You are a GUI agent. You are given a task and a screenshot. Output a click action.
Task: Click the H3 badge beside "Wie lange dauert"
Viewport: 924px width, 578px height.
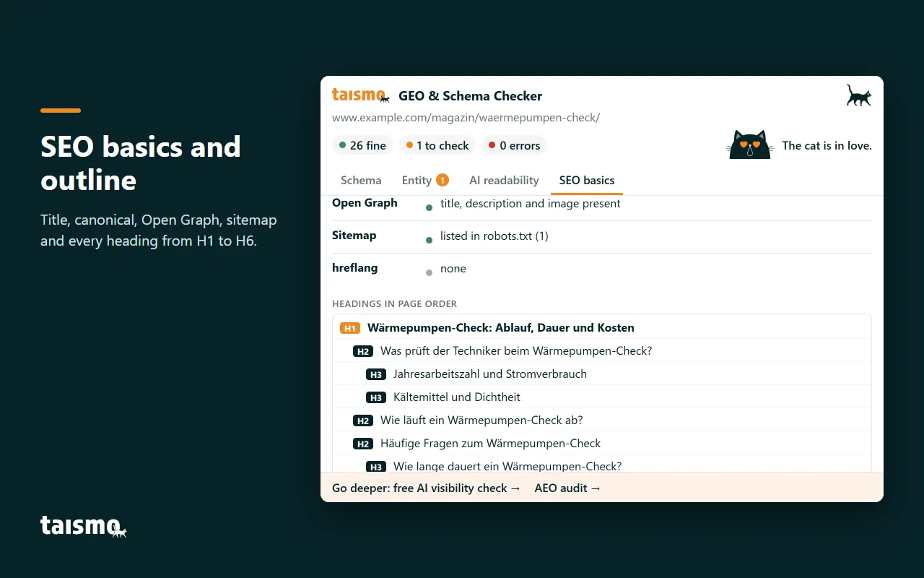pyautogui.click(x=376, y=467)
